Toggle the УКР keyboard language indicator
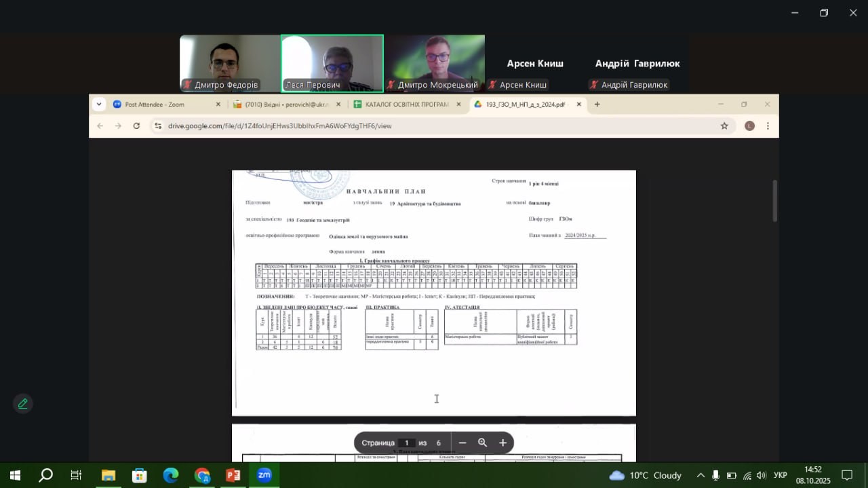This screenshot has height=488, width=868. (x=781, y=475)
